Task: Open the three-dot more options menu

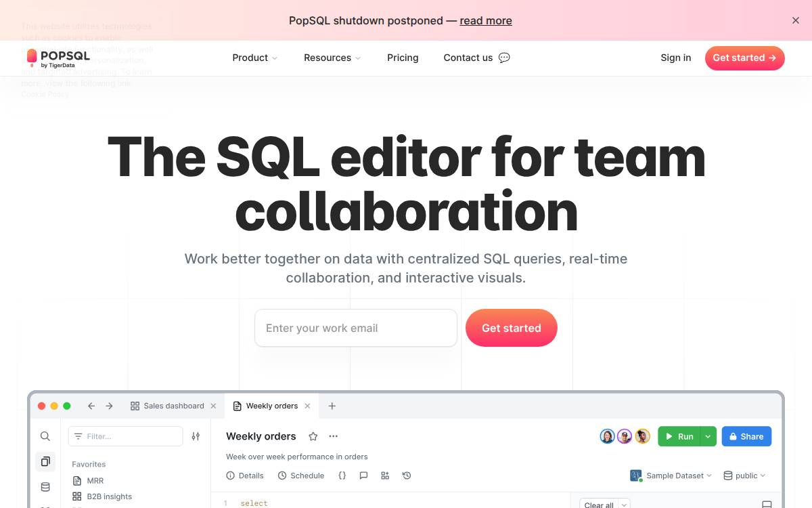Action: 333,436
